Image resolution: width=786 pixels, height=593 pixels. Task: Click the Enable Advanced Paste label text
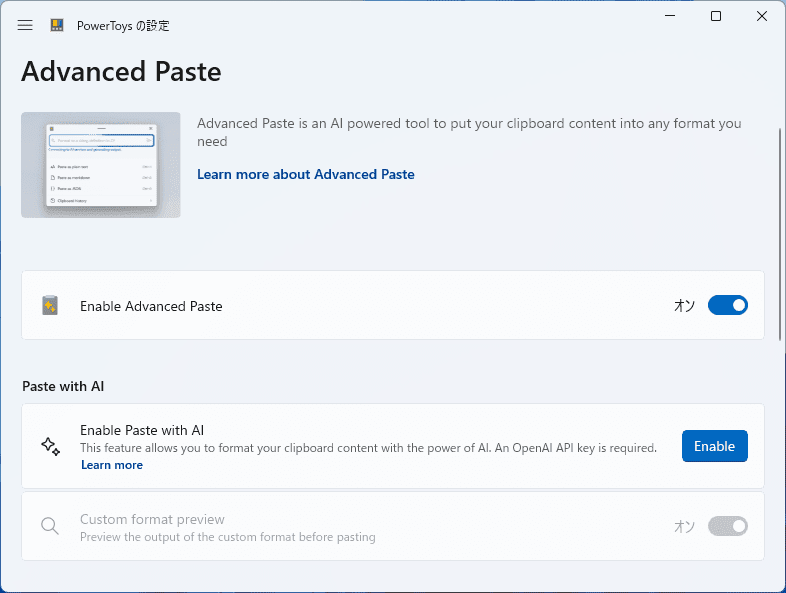pos(151,306)
